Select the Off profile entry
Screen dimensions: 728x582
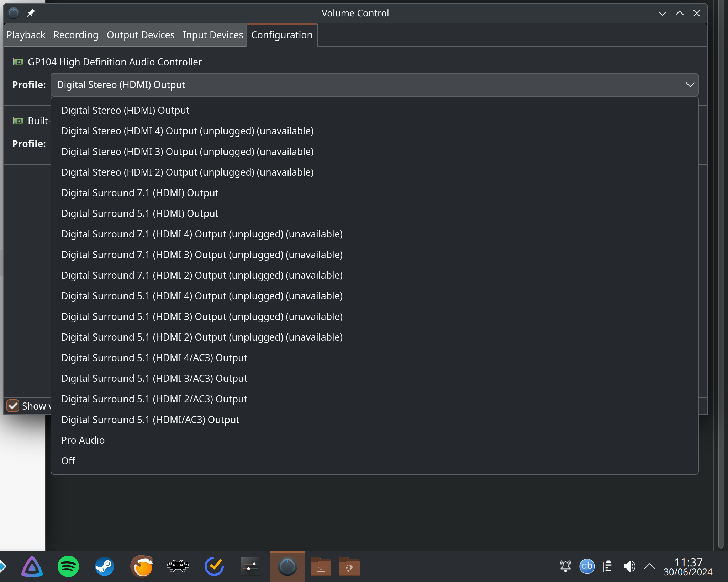(x=68, y=461)
